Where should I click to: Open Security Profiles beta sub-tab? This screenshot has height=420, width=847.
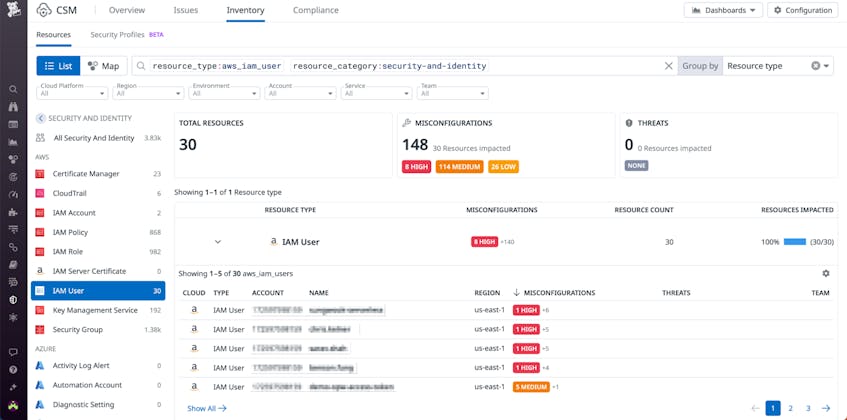pos(127,35)
